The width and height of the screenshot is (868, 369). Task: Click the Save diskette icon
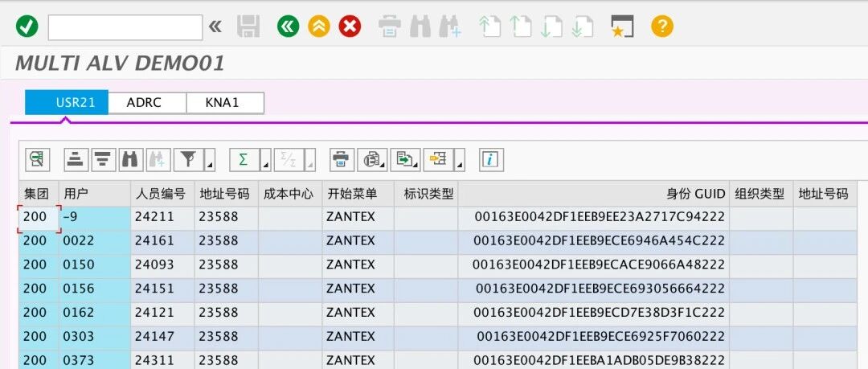[x=248, y=26]
